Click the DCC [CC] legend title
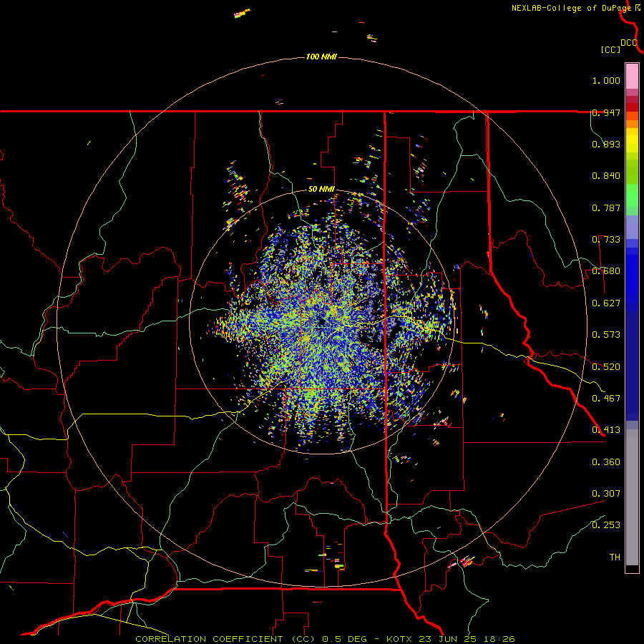This screenshot has width=644, height=644. pyautogui.click(x=620, y=46)
